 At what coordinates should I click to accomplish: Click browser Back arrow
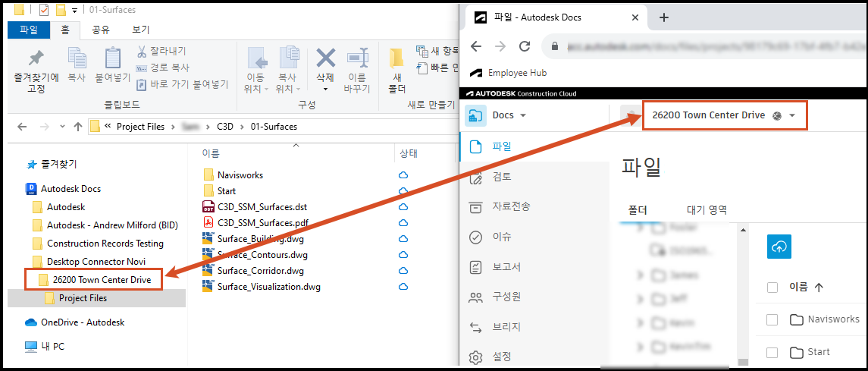[x=475, y=46]
